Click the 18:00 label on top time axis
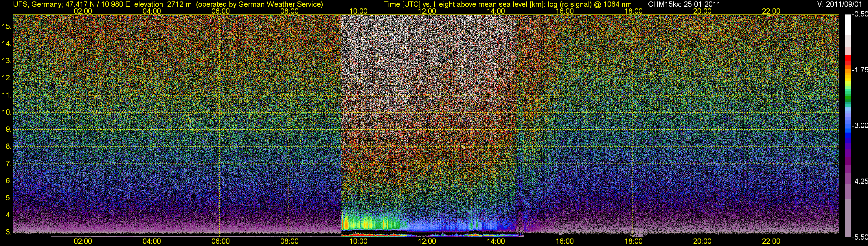Image resolution: width=868 pixels, height=246 pixels. click(x=633, y=11)
